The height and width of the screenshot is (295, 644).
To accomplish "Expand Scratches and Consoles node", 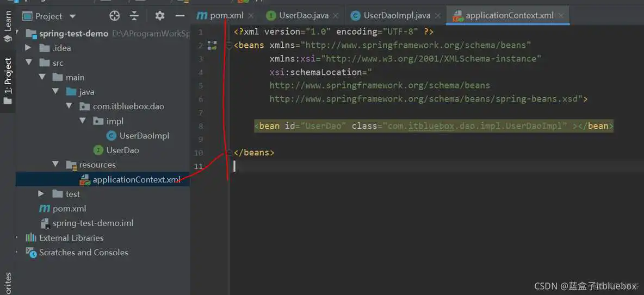I will pyautogui.click(x=17, y=252).
